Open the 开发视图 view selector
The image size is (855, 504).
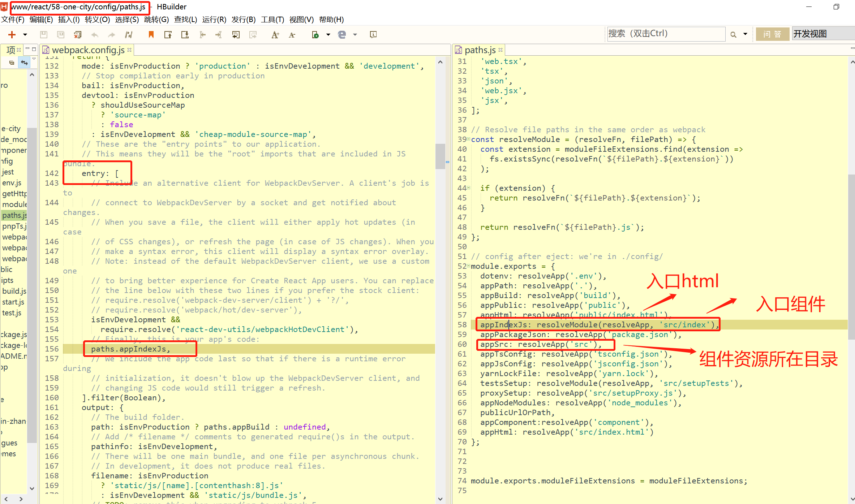tap(823, 34)
